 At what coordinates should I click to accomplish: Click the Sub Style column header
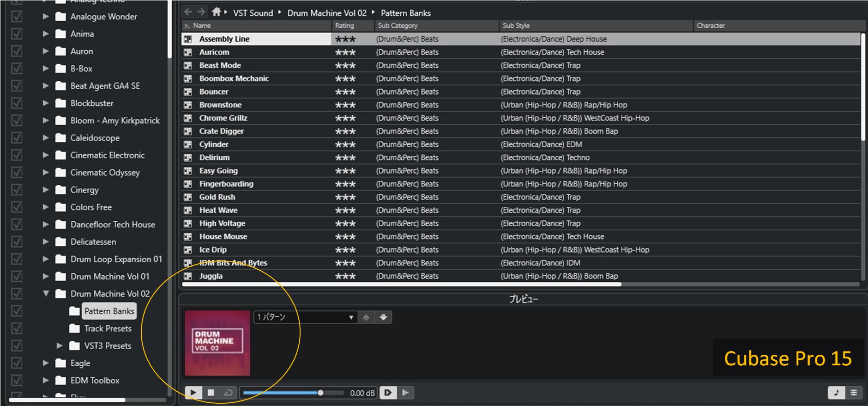516,25
